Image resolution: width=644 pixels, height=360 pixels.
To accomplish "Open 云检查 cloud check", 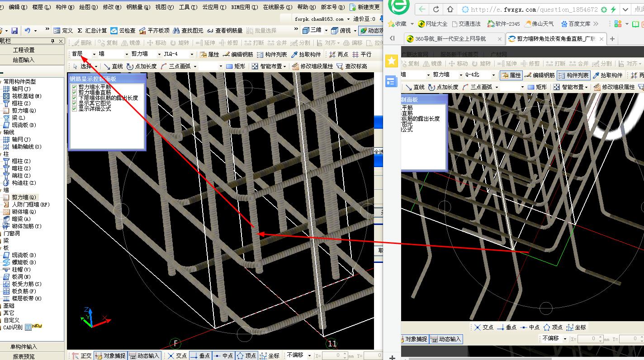I will point(123,30).
